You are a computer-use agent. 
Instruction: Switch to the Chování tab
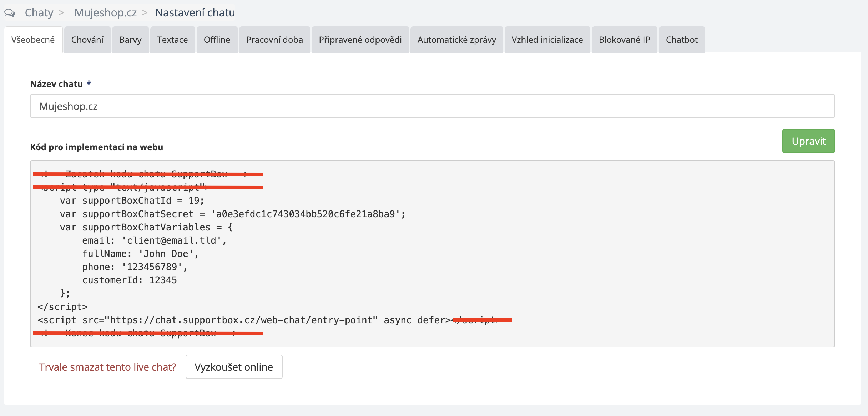tap(87, 40)
